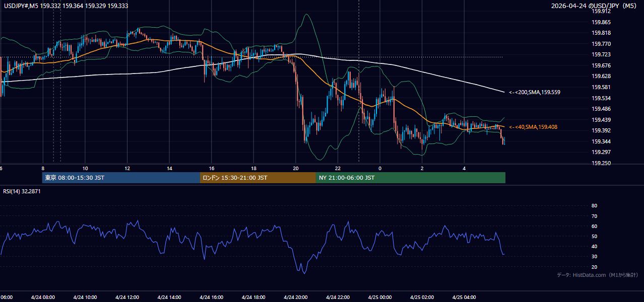The image size is (644, 302).
Task: Click price axis value 159.297
Action: [601, 153]
